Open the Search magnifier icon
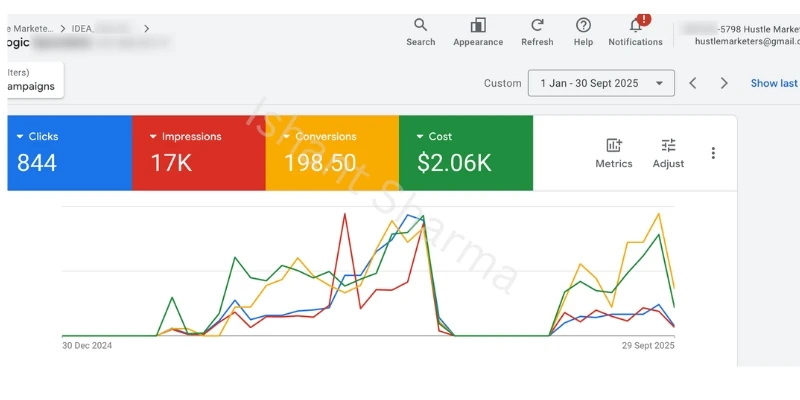 click(x=420, y=25)
